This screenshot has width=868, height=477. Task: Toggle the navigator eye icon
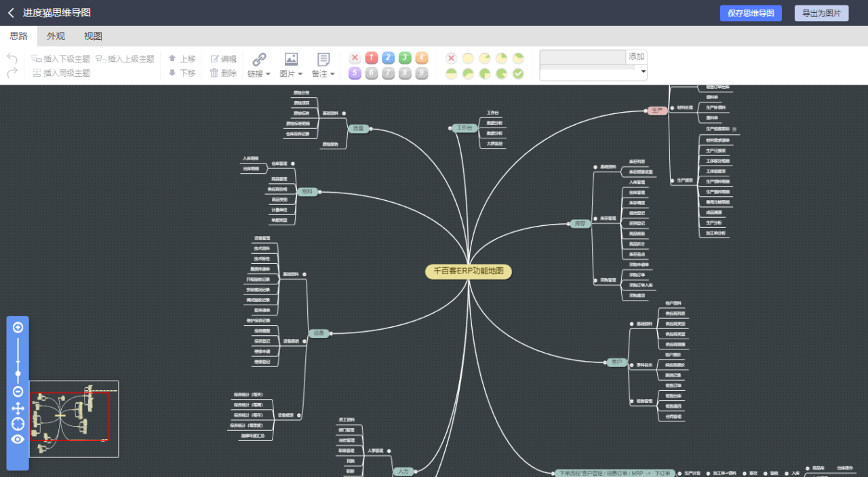click(x=18, y=439)
